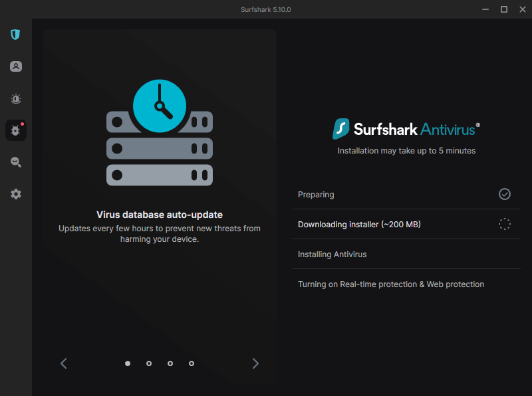Image resolution: width=532 pixels, height=396 pixels.
Task: Click the Preparing completed checkmark icon
Action: [x=505, y=194]
